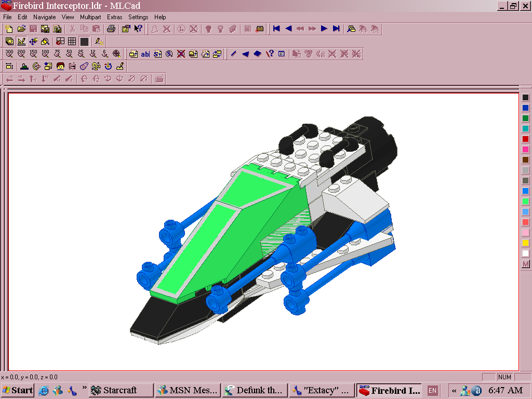The height and width of the screenshot is (399, 532).
Task: Select the Minifig creator tool
Action: coord(60,66)
